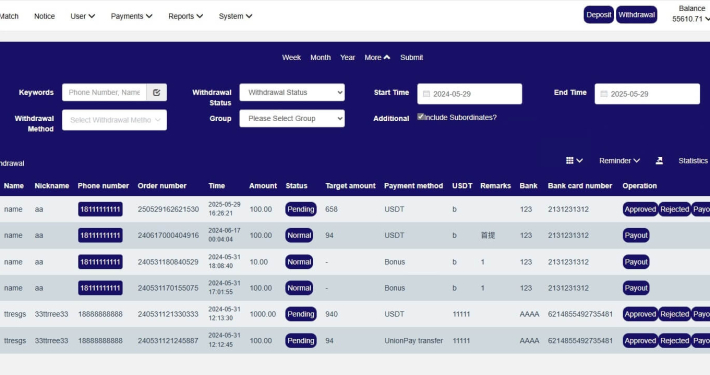The height and width of the screenshot is (375, 710).
Task: Click the Amount column header
Action: point(263,186)
